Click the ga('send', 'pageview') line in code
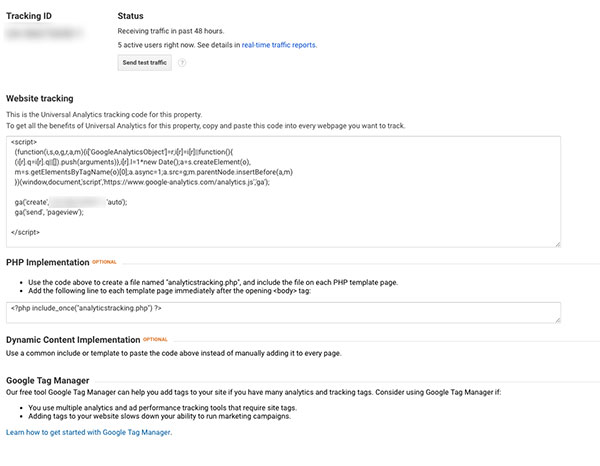 49,212
